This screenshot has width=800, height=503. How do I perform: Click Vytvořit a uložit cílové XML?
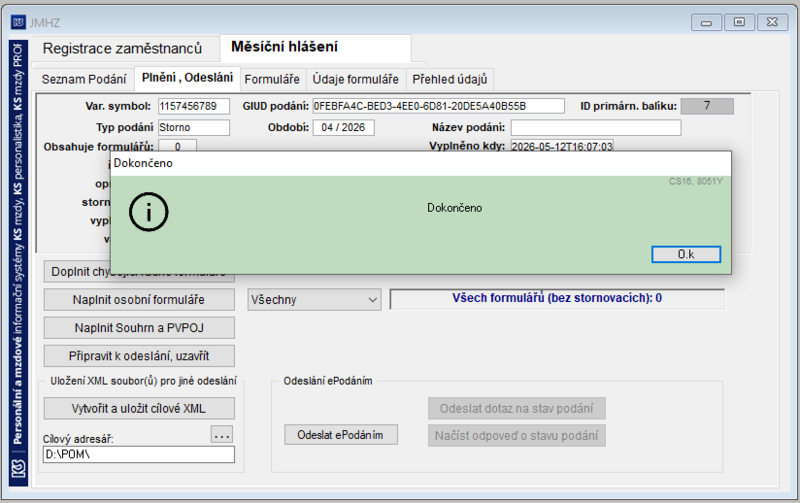click(139, 408)
